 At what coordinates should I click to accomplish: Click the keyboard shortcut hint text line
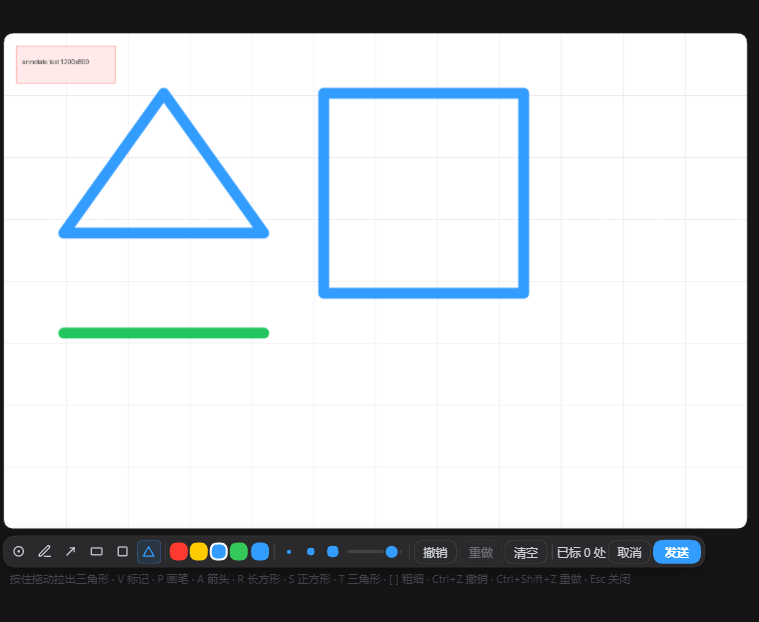click(319, 579)
